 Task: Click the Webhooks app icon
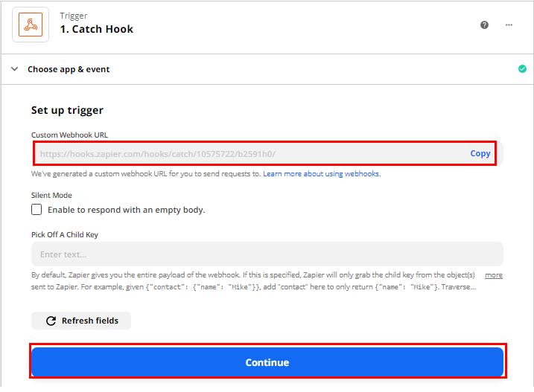coord(31,25)
